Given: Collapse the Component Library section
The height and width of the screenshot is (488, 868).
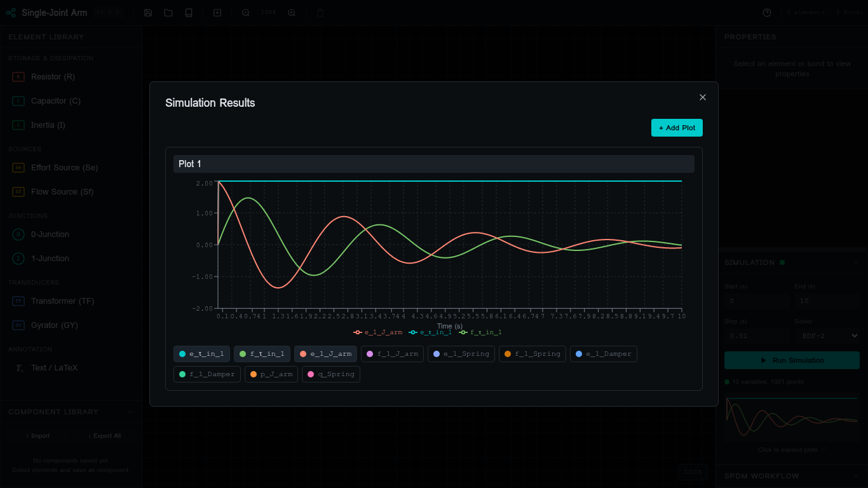Looking at the screenshot, I should (130, 412).
